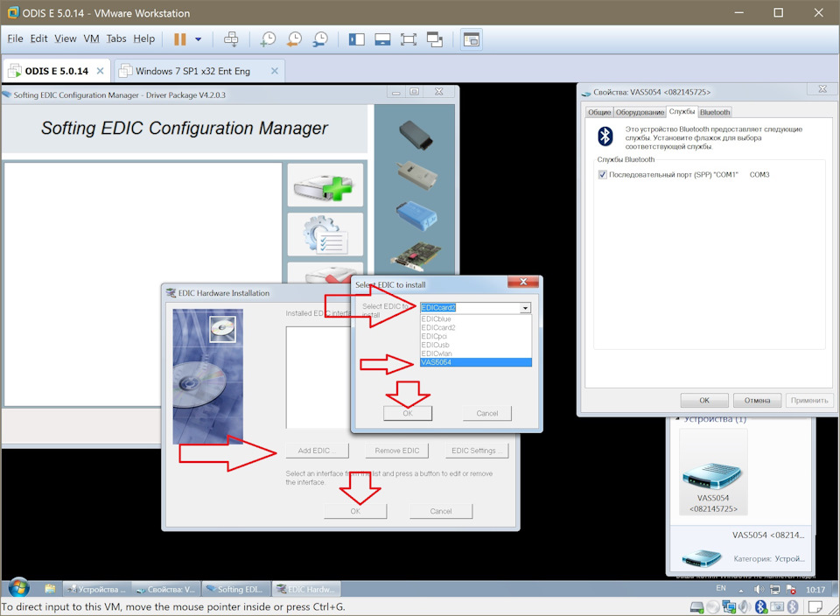Click Отмена in VAS5054 properties window

(x=757, y=400)
